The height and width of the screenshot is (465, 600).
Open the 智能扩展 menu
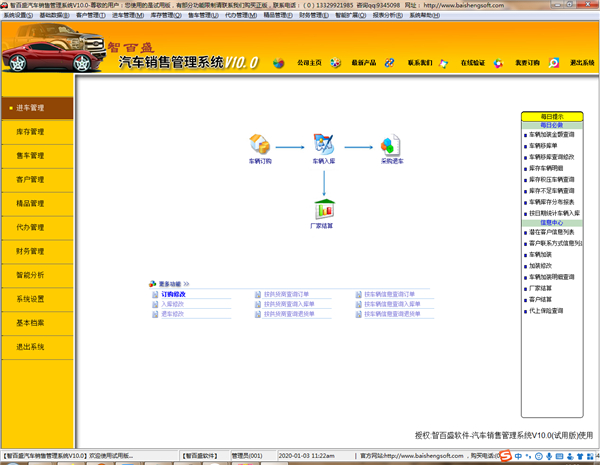pyautogui.click(x=351, y=15)
